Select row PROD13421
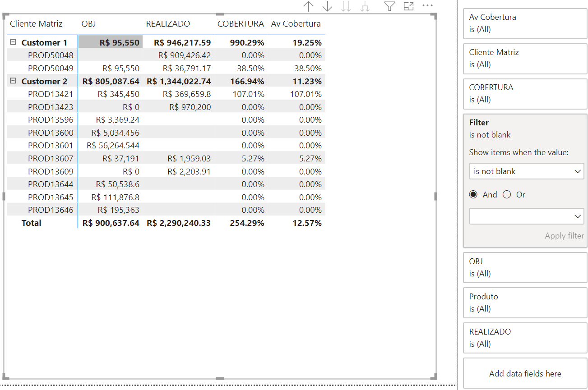The image size is (588, 390). pos(166,94)
